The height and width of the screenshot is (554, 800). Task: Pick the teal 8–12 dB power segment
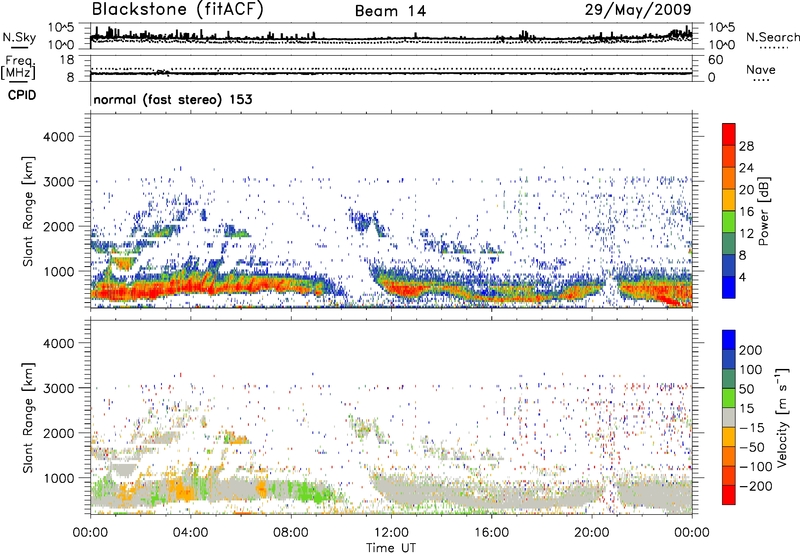coord(729,243)
